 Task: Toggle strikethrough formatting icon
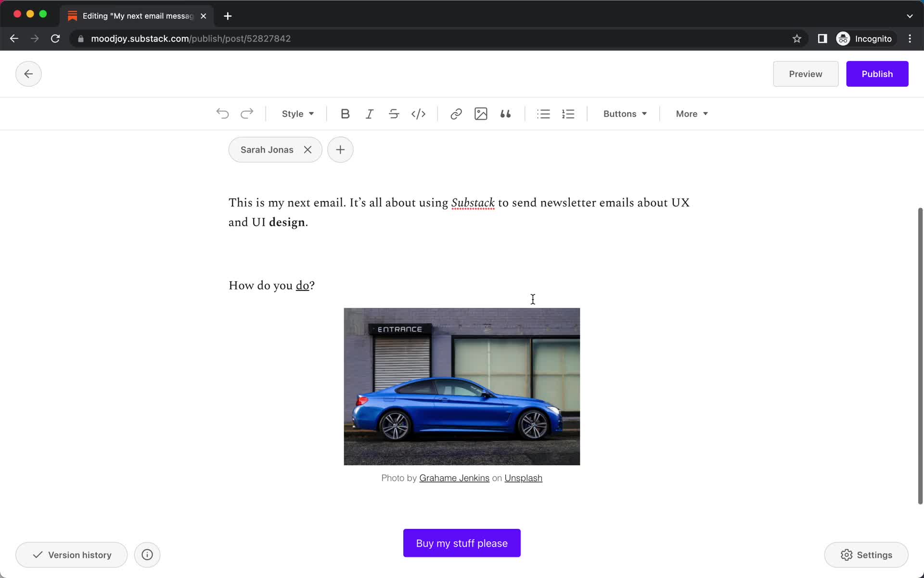(x=394, y=114)
